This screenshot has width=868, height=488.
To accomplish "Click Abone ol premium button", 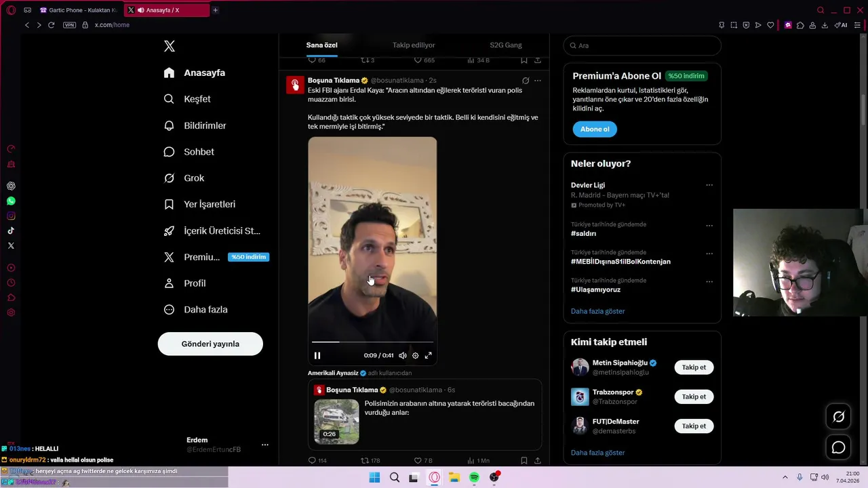I will click(x=595, y=129).
